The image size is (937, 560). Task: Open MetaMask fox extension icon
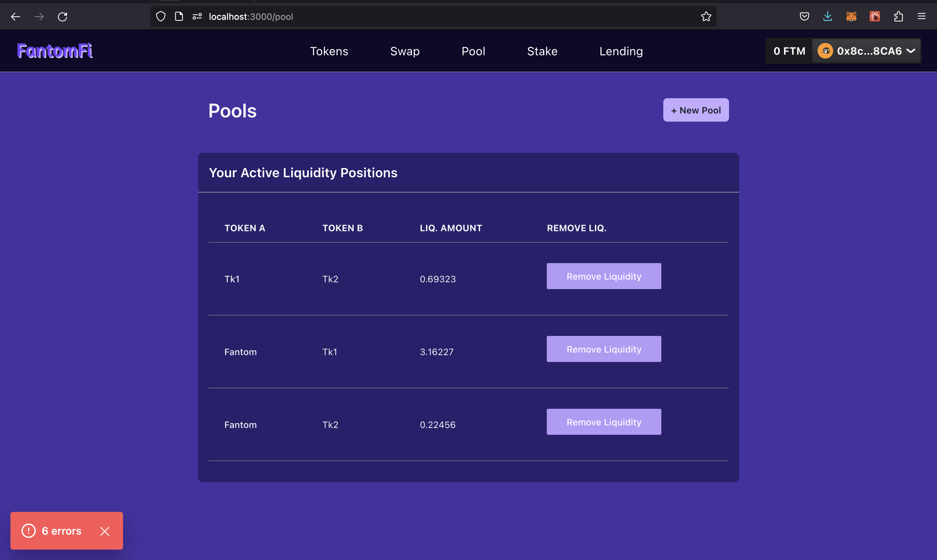[x=851, y=17]
